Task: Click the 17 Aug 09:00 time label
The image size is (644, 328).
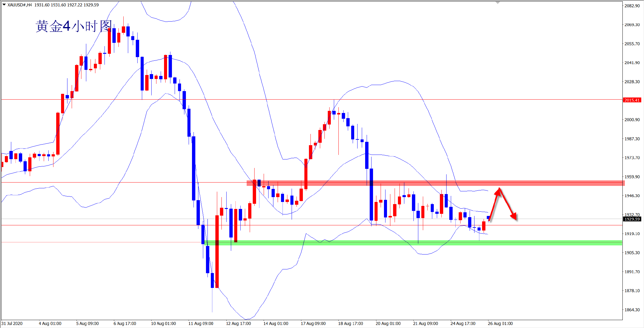Action: click(x=313, y=323)
